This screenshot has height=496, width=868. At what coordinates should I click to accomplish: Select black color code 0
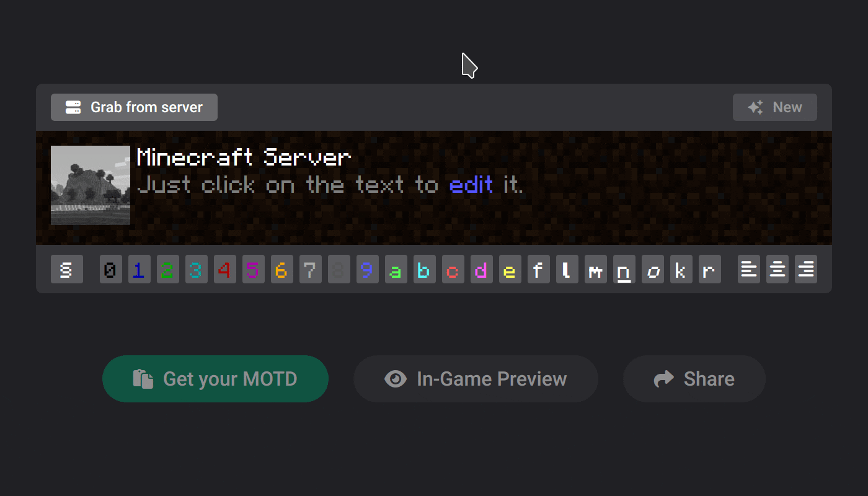[x=110, y=270]
